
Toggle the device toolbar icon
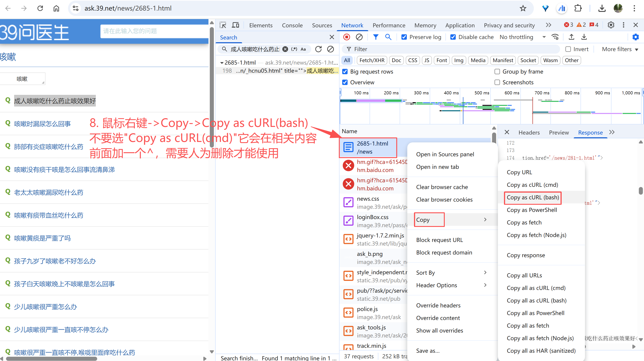click(x=235, y=25)
